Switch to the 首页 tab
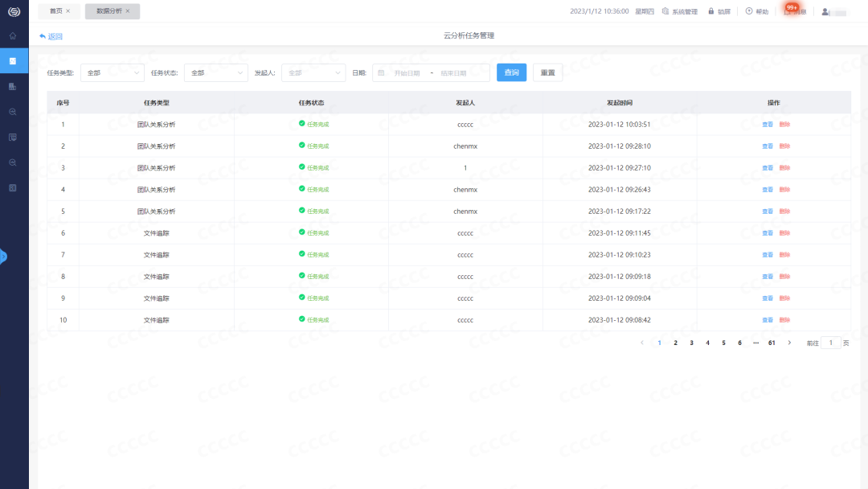 [x=56, y=11]
